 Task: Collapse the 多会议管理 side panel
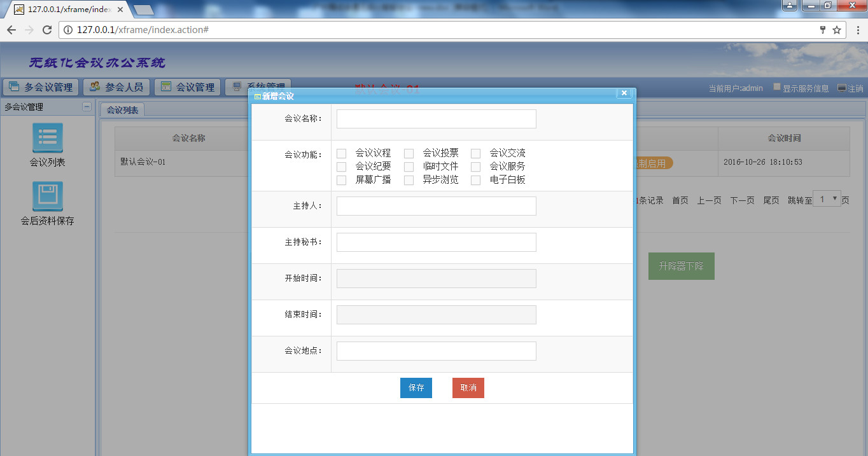[87, 107]
